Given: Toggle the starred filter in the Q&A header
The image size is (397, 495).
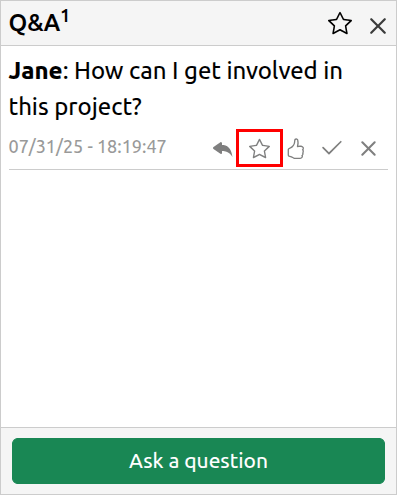Looking at the screenshot, I should point(340,24).
